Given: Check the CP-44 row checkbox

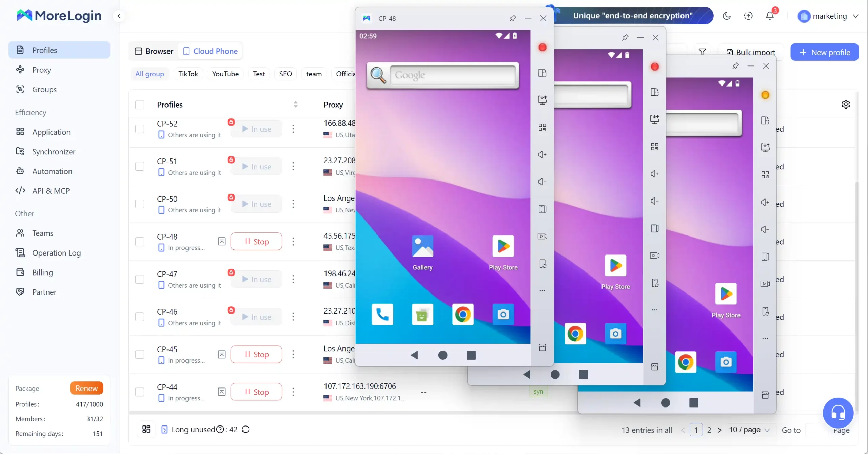Looking at the screenshot, I should pos(140,392).
